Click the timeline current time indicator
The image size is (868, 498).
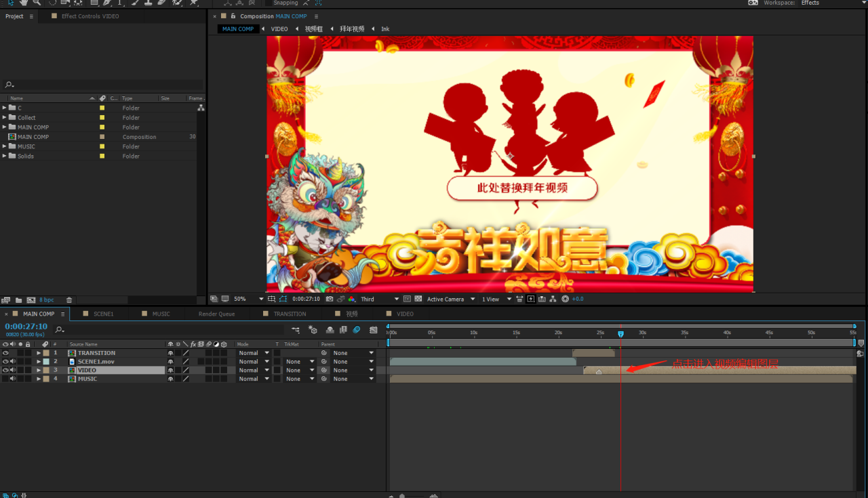[x=620, y=334]
